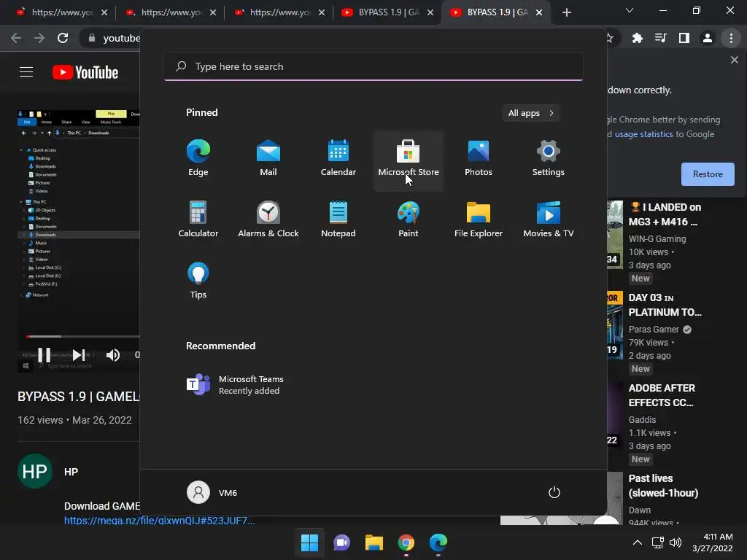747x560 pixels.
Task: Open the Mail app
Action: pyautogui.click(x=268, y=158)
